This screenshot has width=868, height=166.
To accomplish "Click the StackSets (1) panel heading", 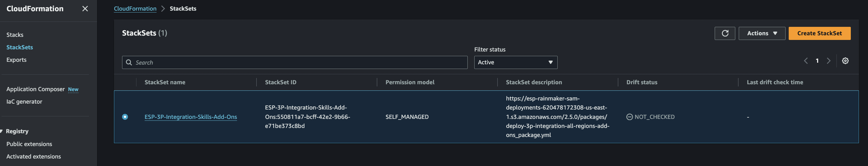I will [145, 33].
